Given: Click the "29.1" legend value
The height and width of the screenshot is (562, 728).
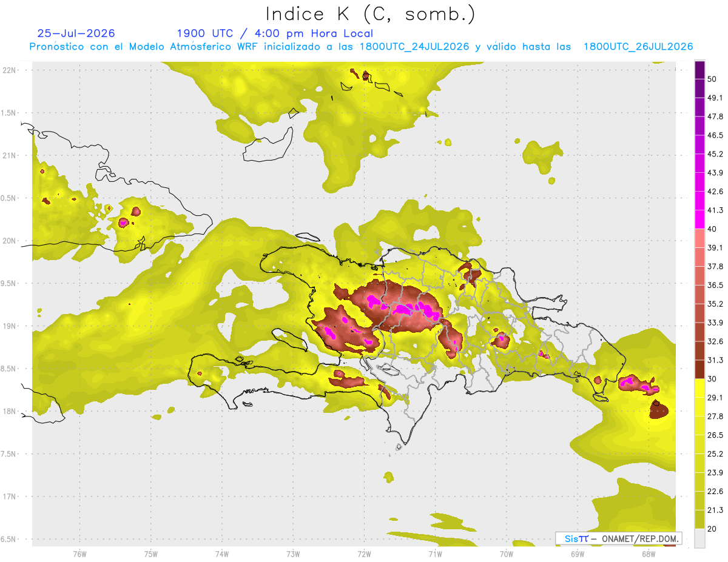Looking at the screenshot, I should pyautogui.click(x=715, y=398).
